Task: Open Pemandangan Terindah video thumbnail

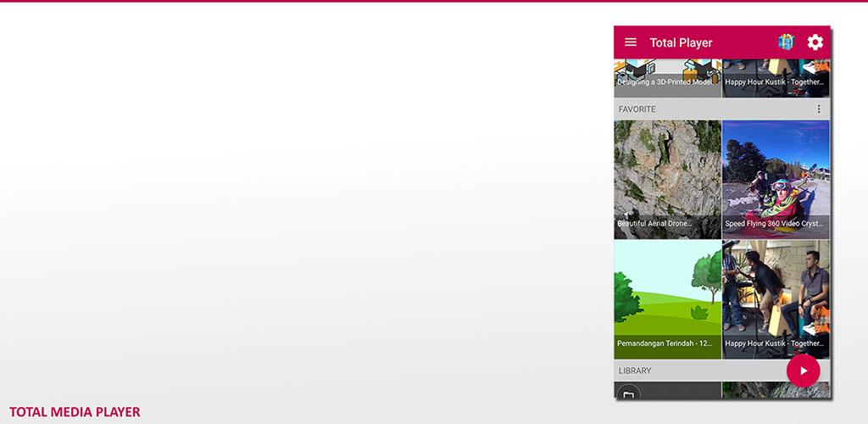Action: tap(668, 299)
